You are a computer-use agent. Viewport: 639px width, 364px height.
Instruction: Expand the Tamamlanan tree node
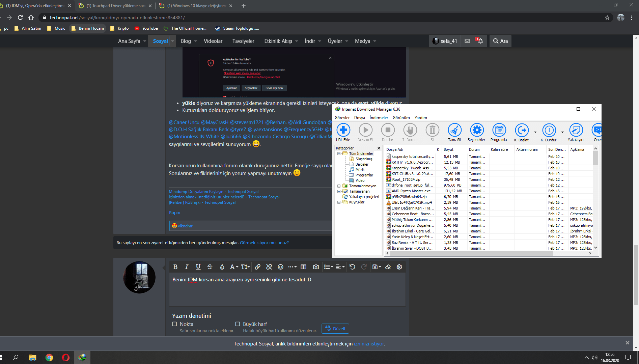[339, 191]
